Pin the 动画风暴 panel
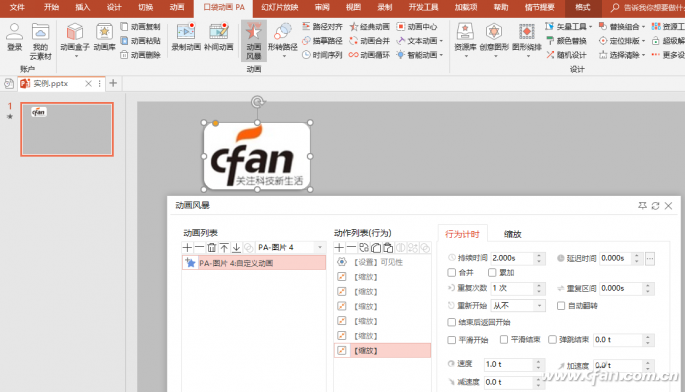Image resolution: width=685 pixels, height=392 pixels. pos(642,205)
